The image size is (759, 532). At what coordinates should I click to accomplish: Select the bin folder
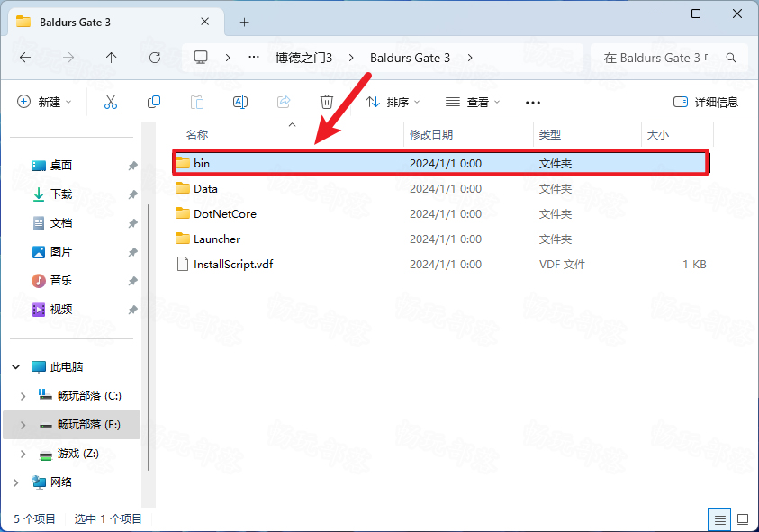pyautogui.click(x=440, y=163)
